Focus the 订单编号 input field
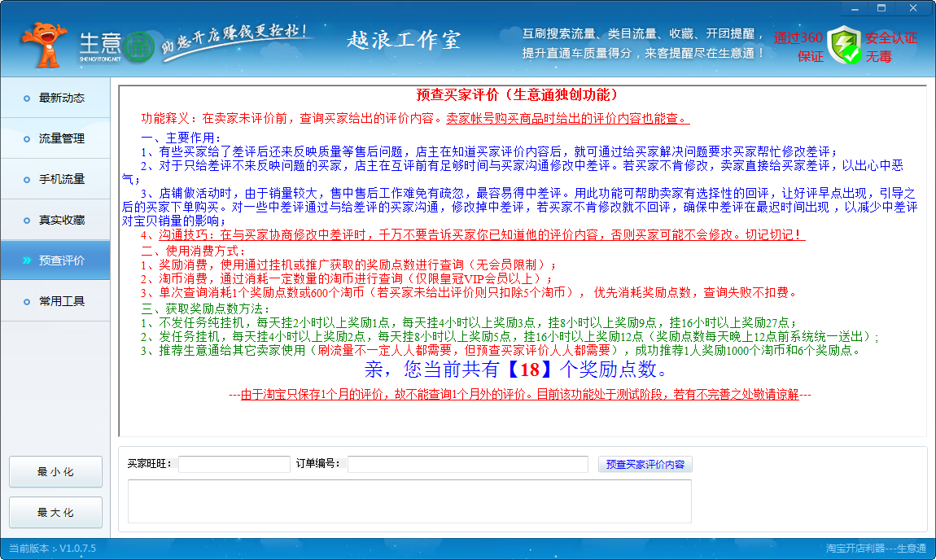This screenshot has height=560, width=936. click(x=468, y=465)
